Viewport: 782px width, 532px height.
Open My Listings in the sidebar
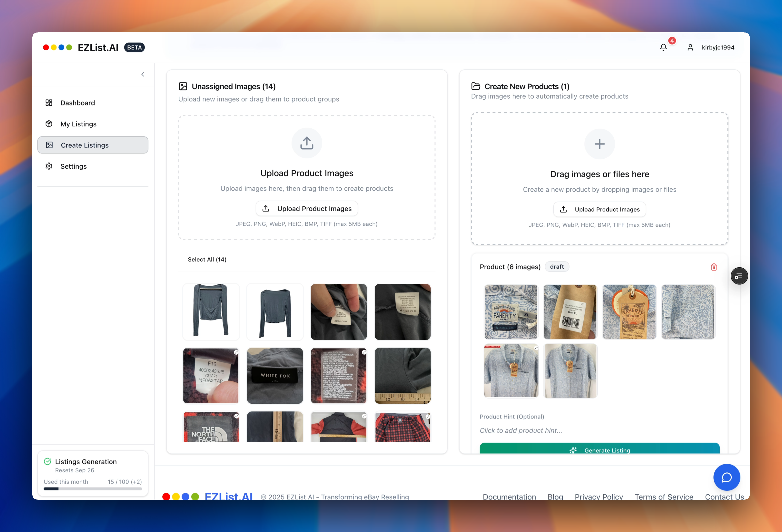(78, 124)
